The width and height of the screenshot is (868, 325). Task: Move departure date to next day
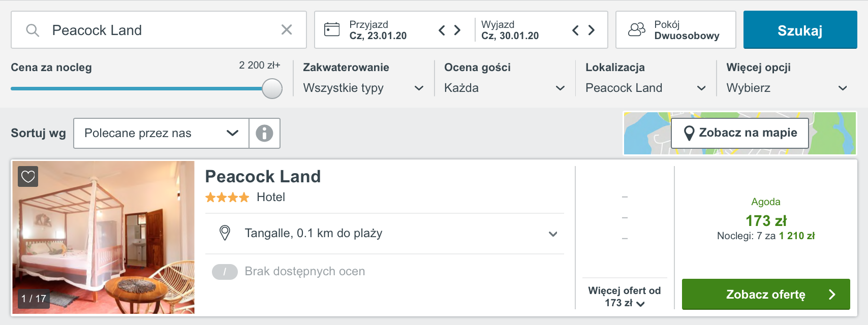pyautogui.click(x=591, y=30)
